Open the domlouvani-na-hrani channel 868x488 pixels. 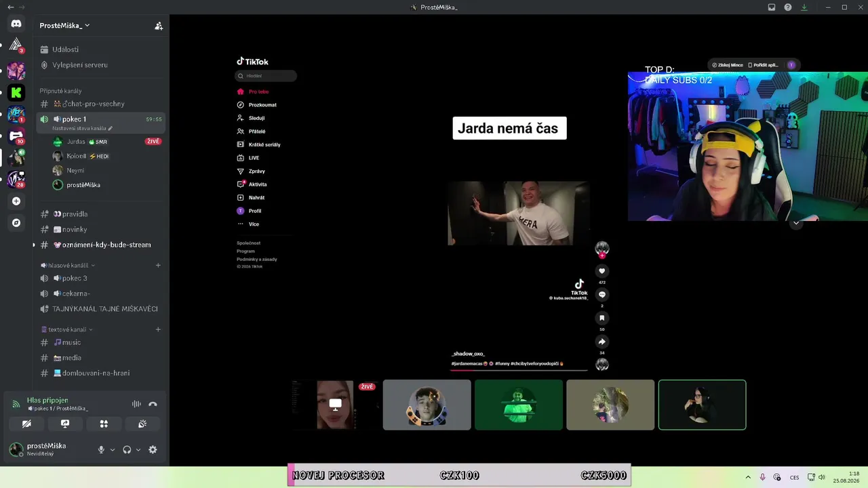[x=102, y=373]
